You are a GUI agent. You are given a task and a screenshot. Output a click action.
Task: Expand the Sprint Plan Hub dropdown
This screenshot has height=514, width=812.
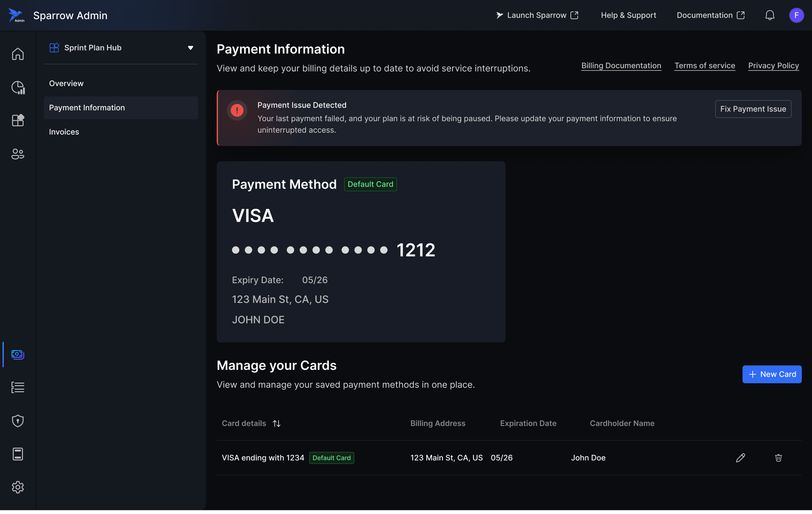pos(190,48)
